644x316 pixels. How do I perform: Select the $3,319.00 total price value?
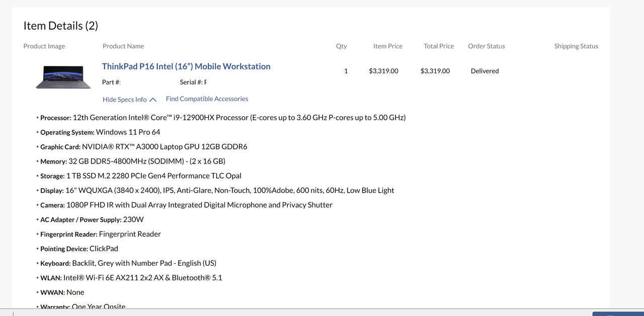(435, 71)
